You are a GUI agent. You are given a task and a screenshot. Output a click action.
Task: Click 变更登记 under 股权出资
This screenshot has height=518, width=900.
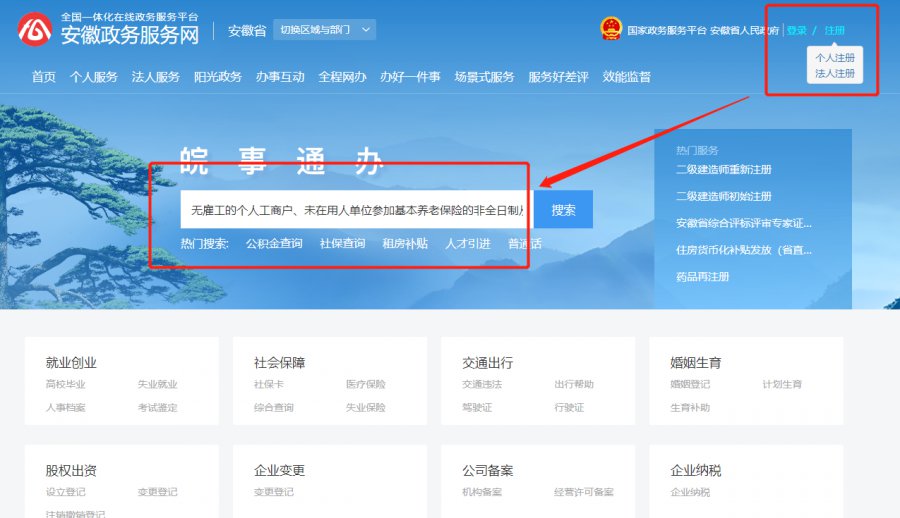click(x=157, y=492)
